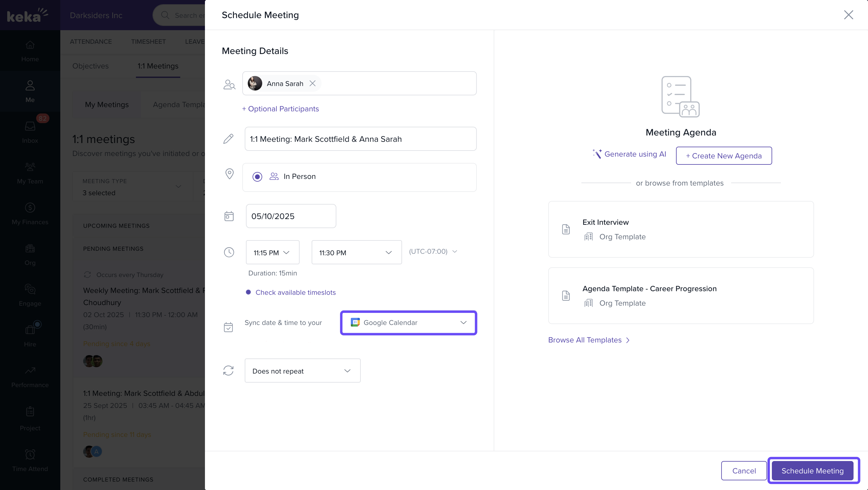Select the In Person radio button
Viewport: 868px width, 490px height.
(257, 177)
